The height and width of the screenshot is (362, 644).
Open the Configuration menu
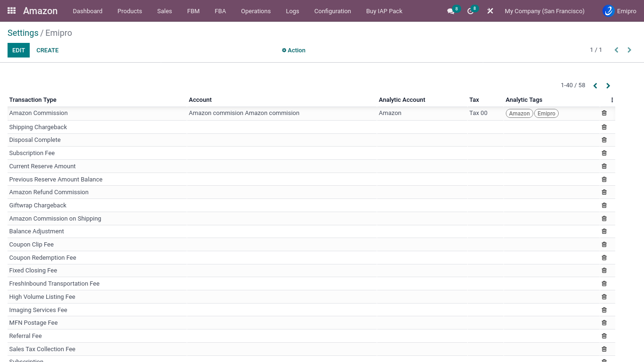(332, 11)
